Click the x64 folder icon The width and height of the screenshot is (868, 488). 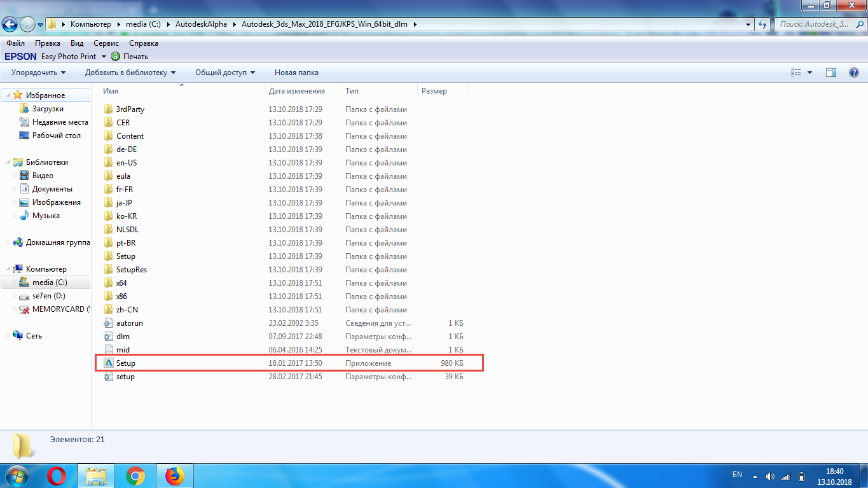(108, 283)
